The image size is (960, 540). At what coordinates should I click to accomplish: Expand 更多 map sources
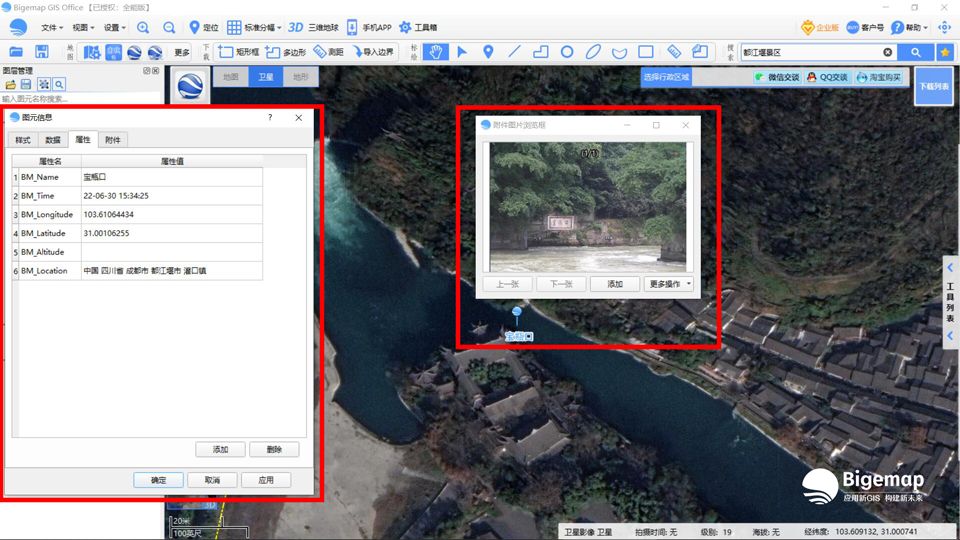pyautogui.click(x=182, y=53)
